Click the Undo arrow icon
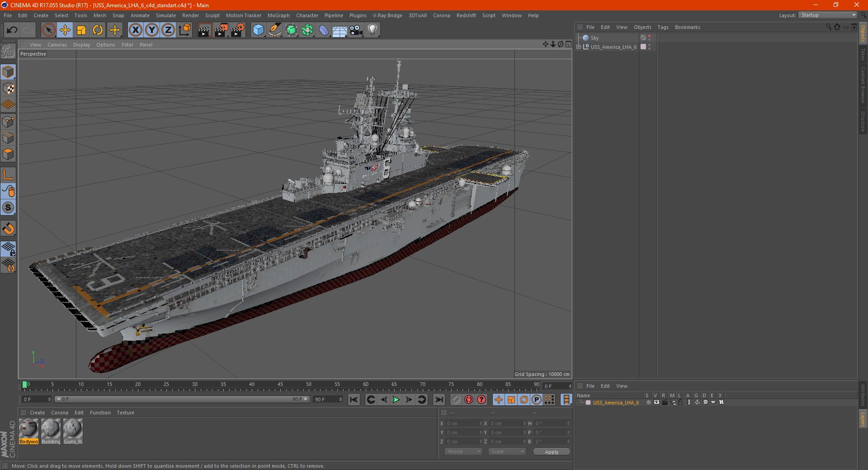 [x=12, y=30]
